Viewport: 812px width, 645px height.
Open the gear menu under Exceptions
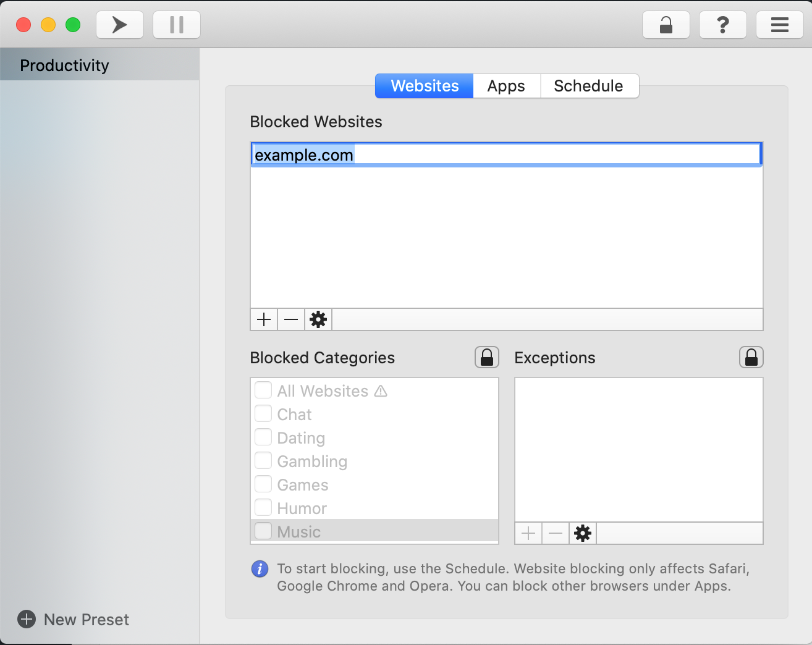coord(582,533)
